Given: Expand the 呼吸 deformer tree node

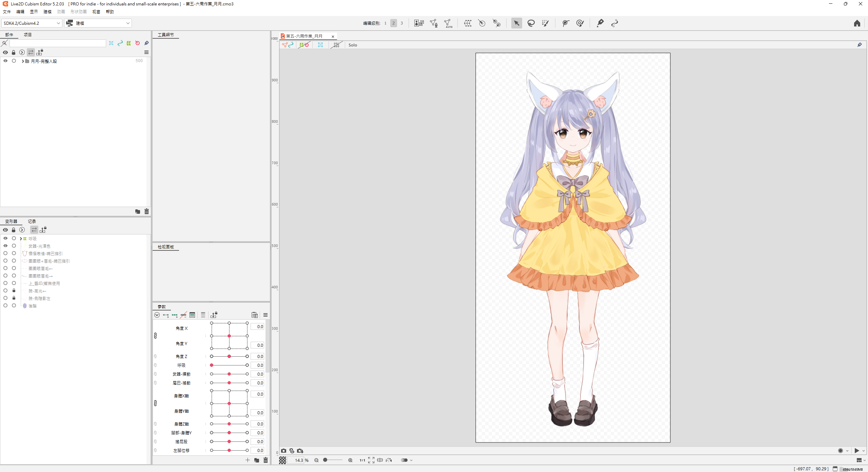Looking at the screenshot, I should point(21,239).
